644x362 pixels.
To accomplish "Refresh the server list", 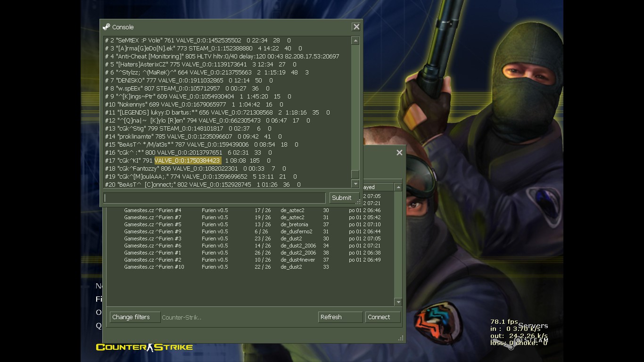I will (340, 317).
